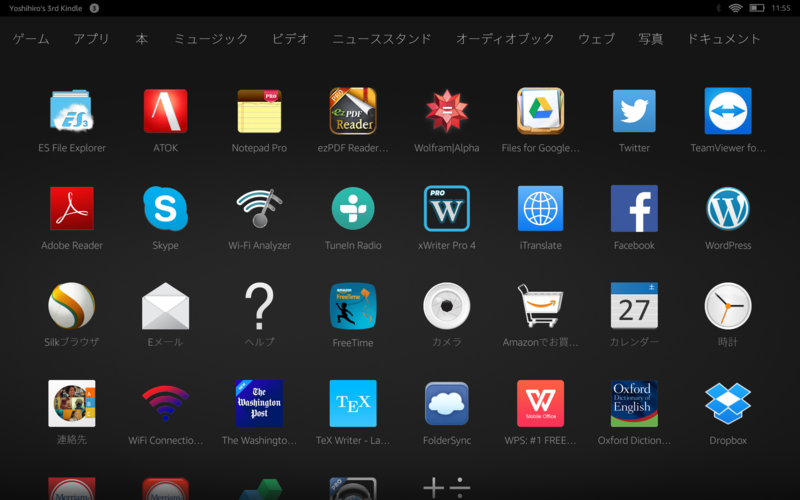Launch the ATOK app
Image resolution: width=800 pixels, height=500 pixels.
pyautogui.click(x=165, y=111)
